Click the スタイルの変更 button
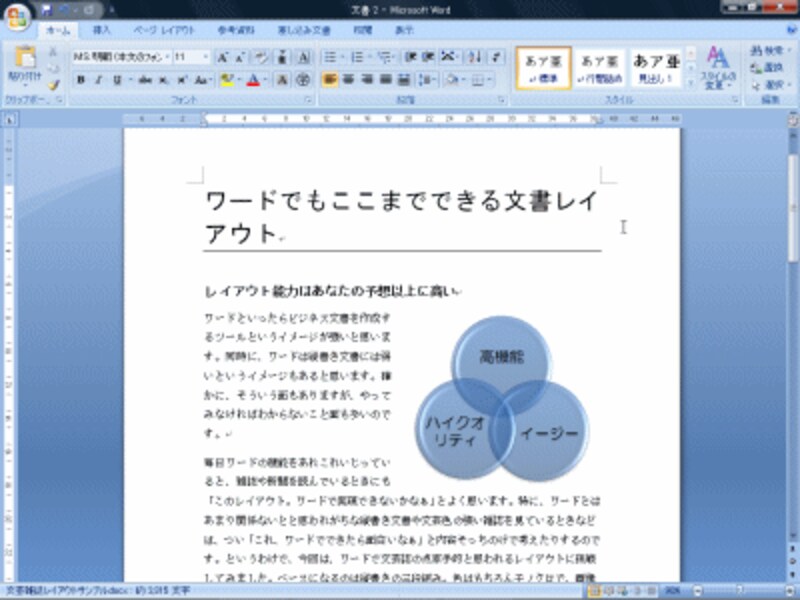 718,68
